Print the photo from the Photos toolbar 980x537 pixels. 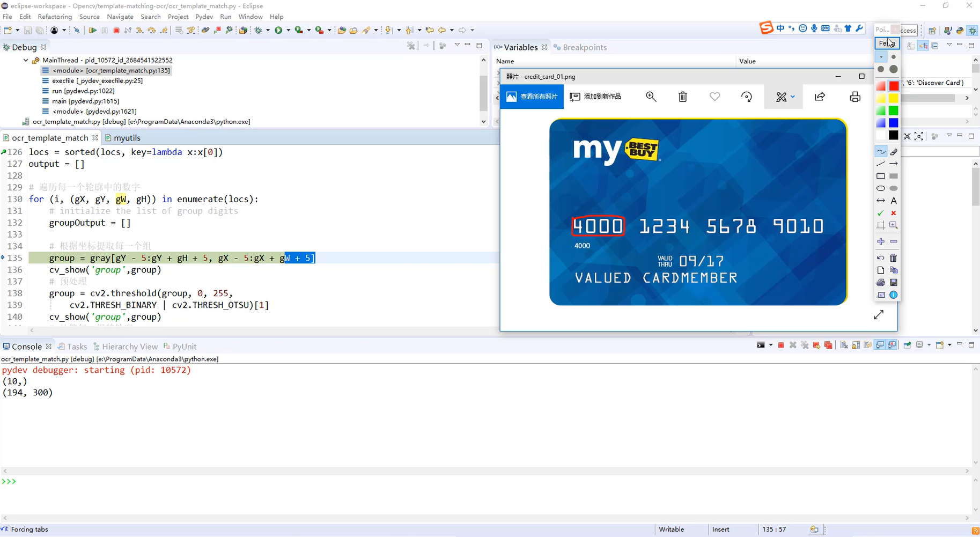click(855, 97)
